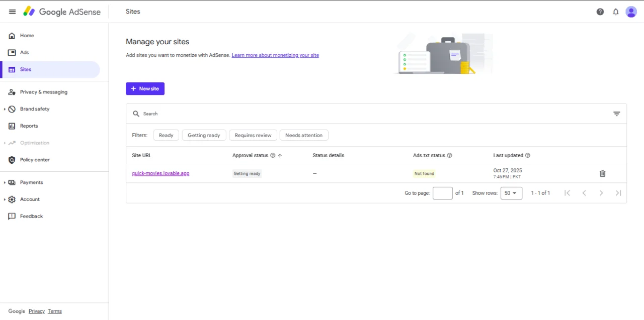Click the Sites icon in sidebar
644x320 pixels.
[12, 69]
